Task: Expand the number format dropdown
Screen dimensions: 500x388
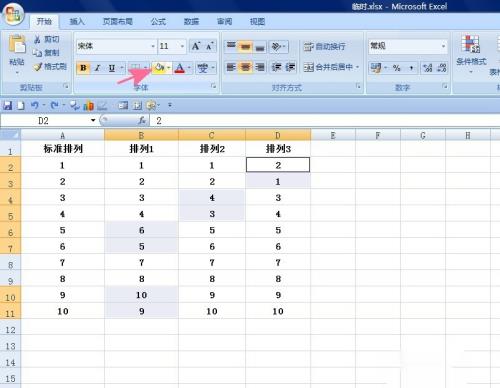Action: click(443, 46)
